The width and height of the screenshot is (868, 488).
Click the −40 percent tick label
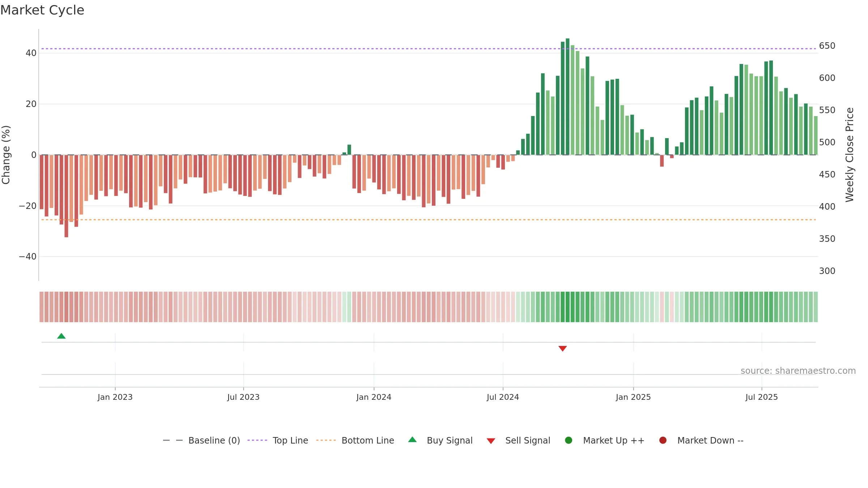[28, 257]
